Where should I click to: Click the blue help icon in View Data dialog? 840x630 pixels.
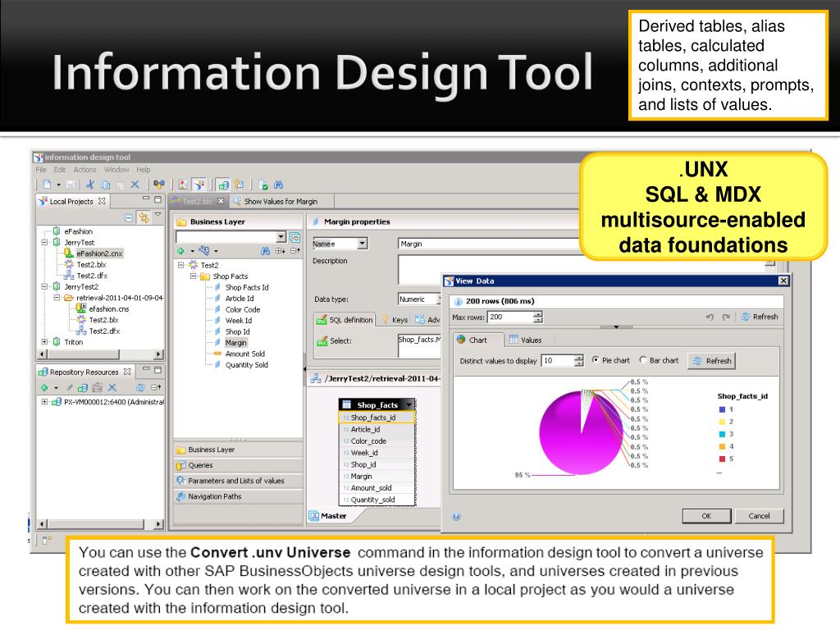(x=456, y=517)
